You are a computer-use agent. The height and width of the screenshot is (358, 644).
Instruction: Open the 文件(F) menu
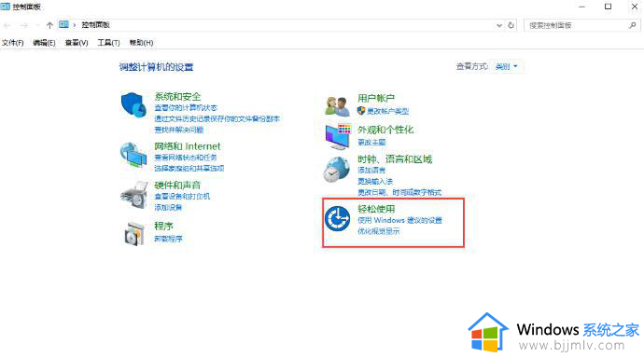coord(13,43)
